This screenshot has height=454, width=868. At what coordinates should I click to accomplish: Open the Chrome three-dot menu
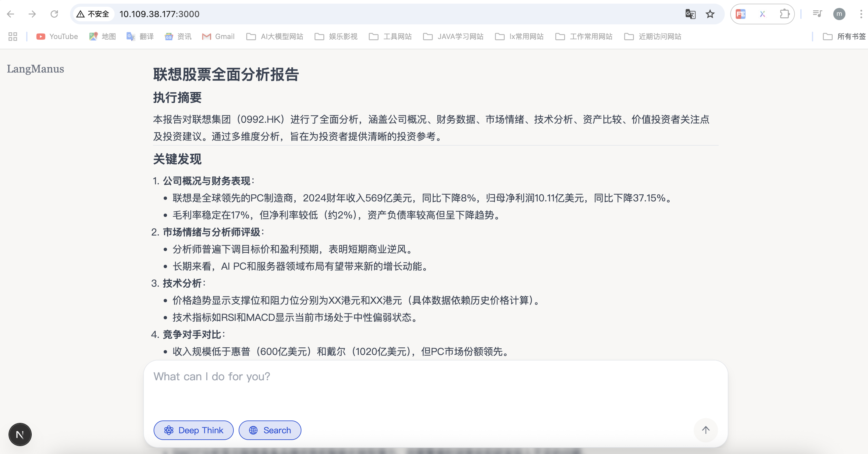click(x=861, y=14)
